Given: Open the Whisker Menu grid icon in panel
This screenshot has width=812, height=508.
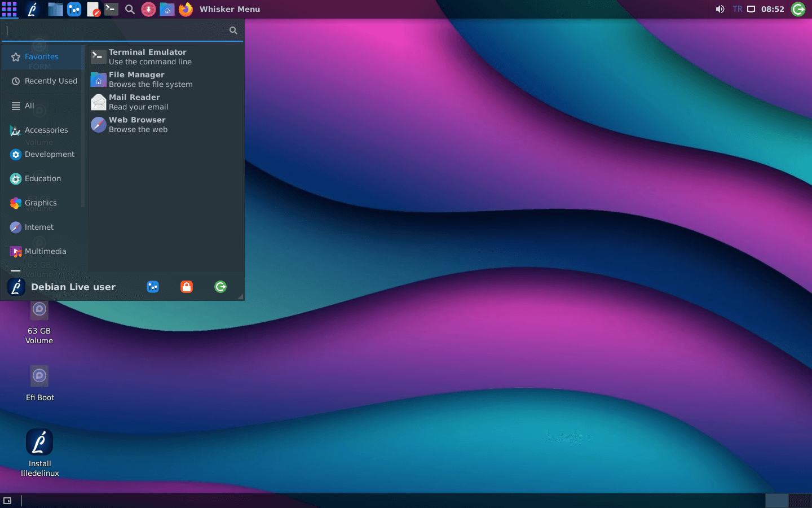Looking at the screenshot, I should click(x=9, y=9).
